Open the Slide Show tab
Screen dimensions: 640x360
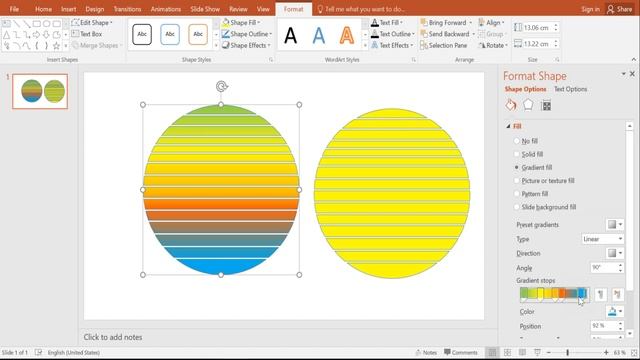click(205, 9)
